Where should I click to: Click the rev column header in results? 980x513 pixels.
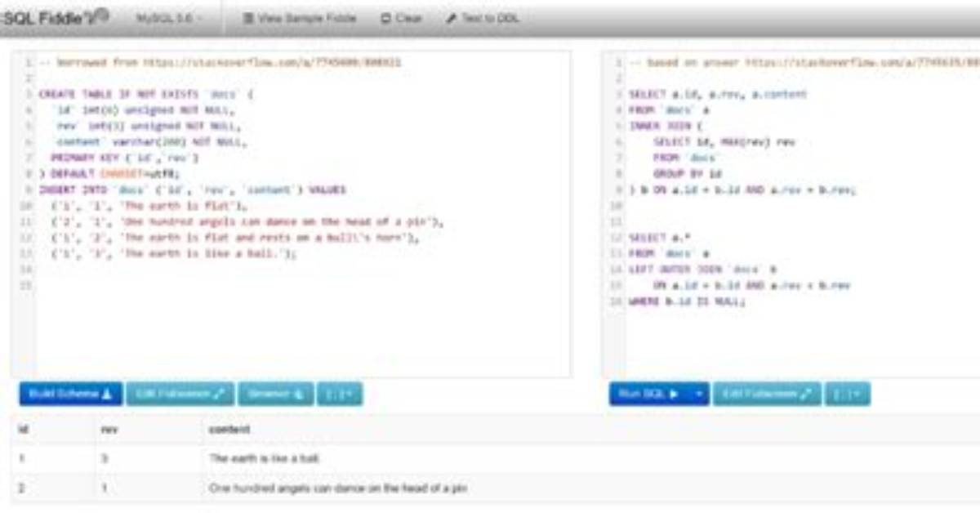(x=109, y=429)
